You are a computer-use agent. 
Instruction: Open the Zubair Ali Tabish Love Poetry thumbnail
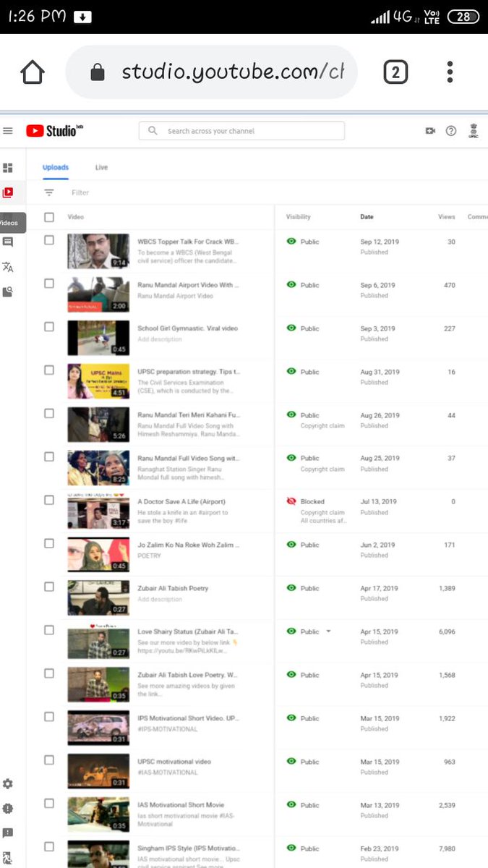click(x=98, y=684)
